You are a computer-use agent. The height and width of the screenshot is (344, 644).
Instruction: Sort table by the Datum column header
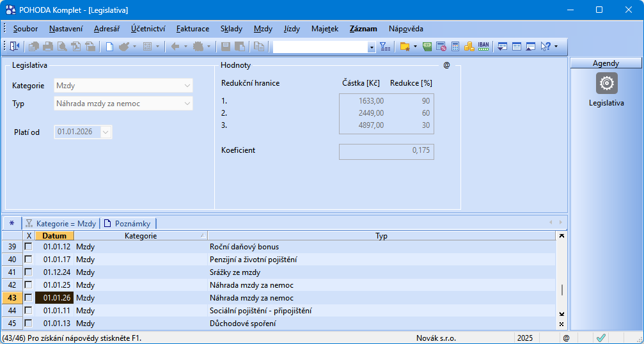54,236
